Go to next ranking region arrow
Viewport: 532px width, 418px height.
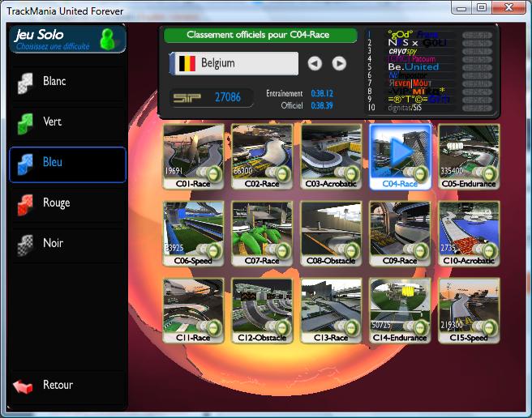tap(339, 63)
